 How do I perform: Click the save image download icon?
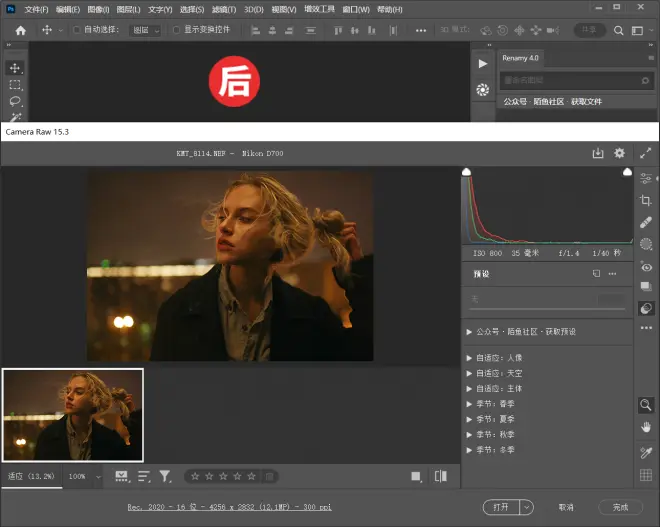pos(598,153)
